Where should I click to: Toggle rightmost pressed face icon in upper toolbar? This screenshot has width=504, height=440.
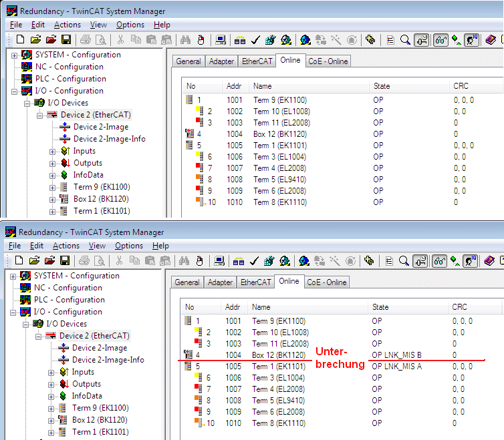pyautogui.click(x=472, y=40)
